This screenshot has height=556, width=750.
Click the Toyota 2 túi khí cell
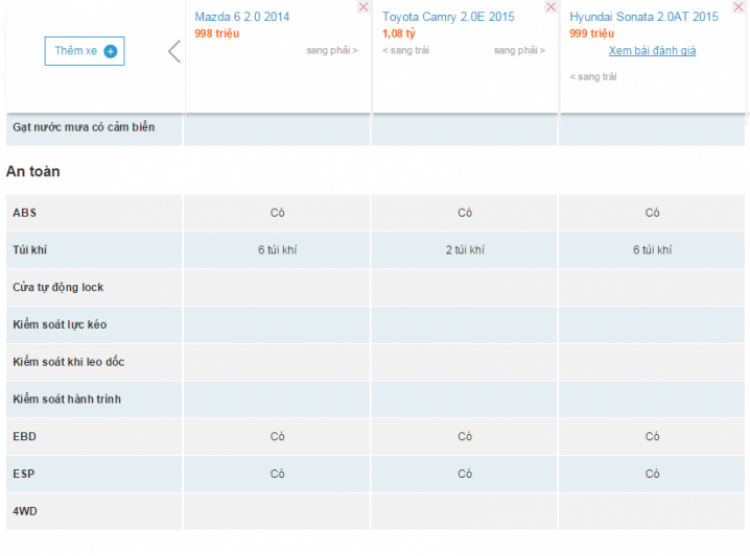pos(465,250)
